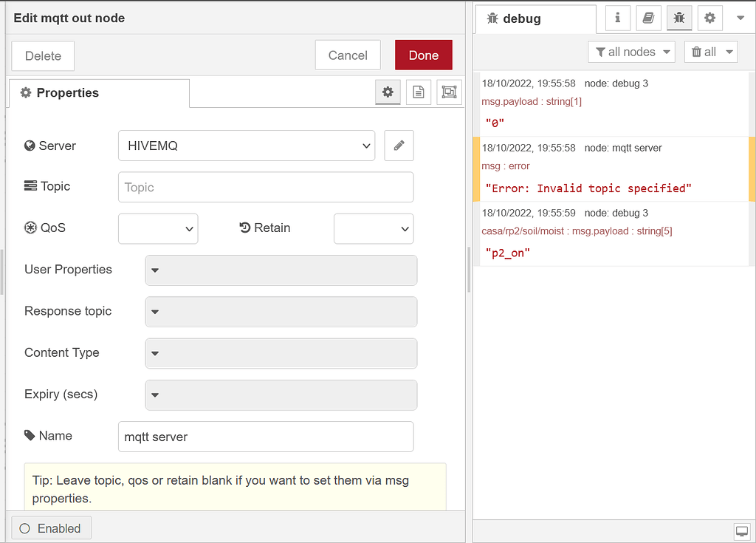The width and height of the screenshot is (756, 543).
Task: Click the Done button to save
Action: click(x=423, y=55)
